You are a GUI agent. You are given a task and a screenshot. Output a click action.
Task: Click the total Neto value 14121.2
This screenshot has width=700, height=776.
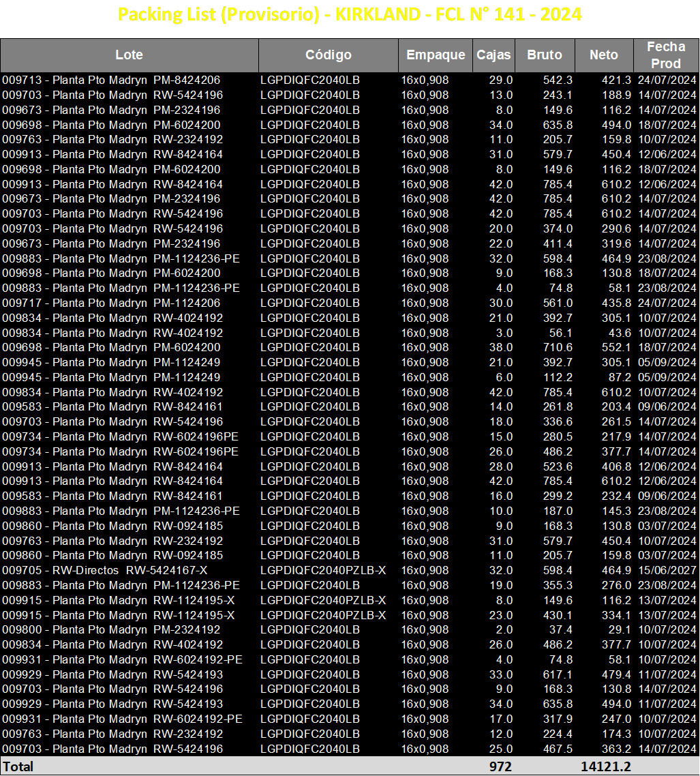click(606, 766)
